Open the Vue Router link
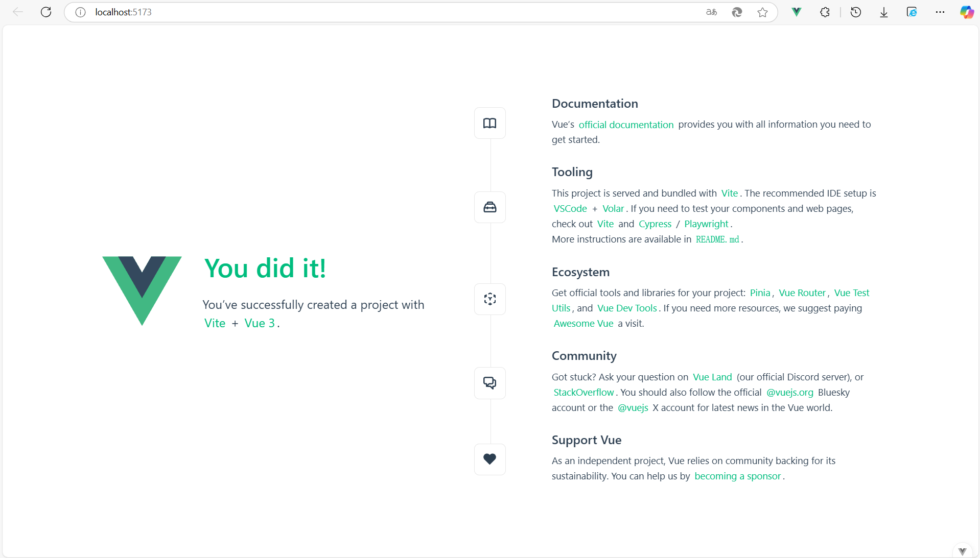Screen dimensions: 980x558 [x=802, y=293]
